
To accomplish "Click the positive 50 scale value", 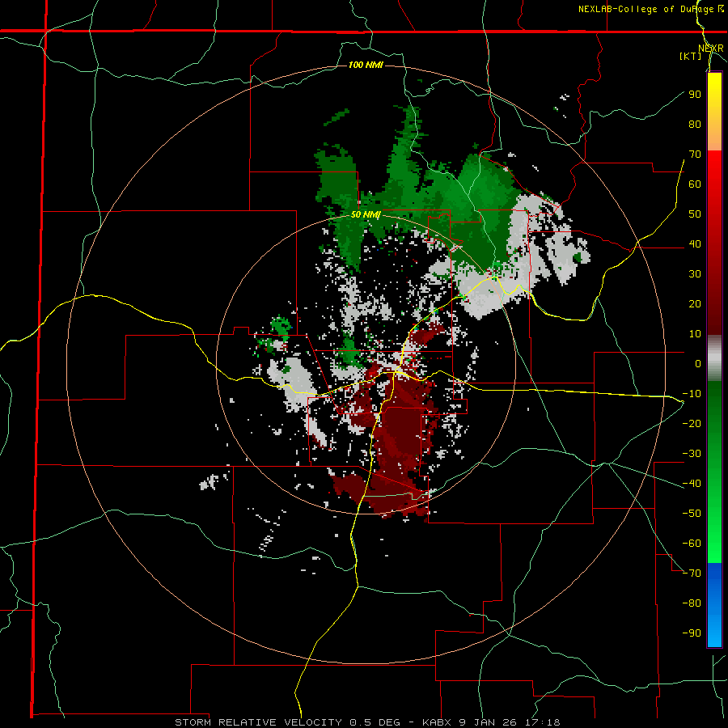I will pos(695,214).
